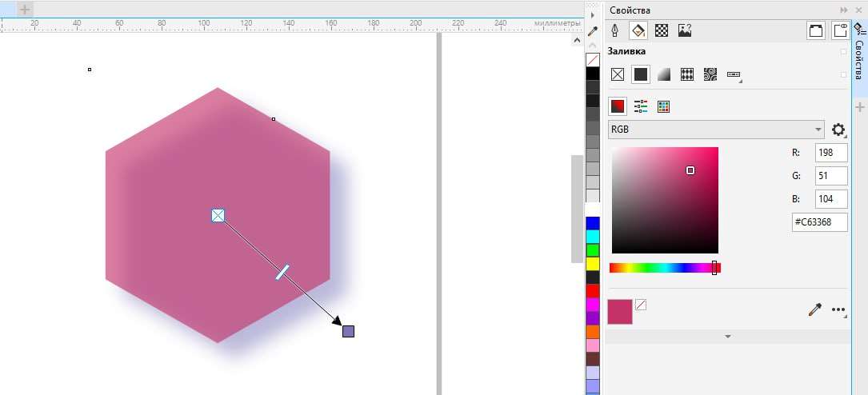Toggle No fill crossed-box button

(618, 74)
